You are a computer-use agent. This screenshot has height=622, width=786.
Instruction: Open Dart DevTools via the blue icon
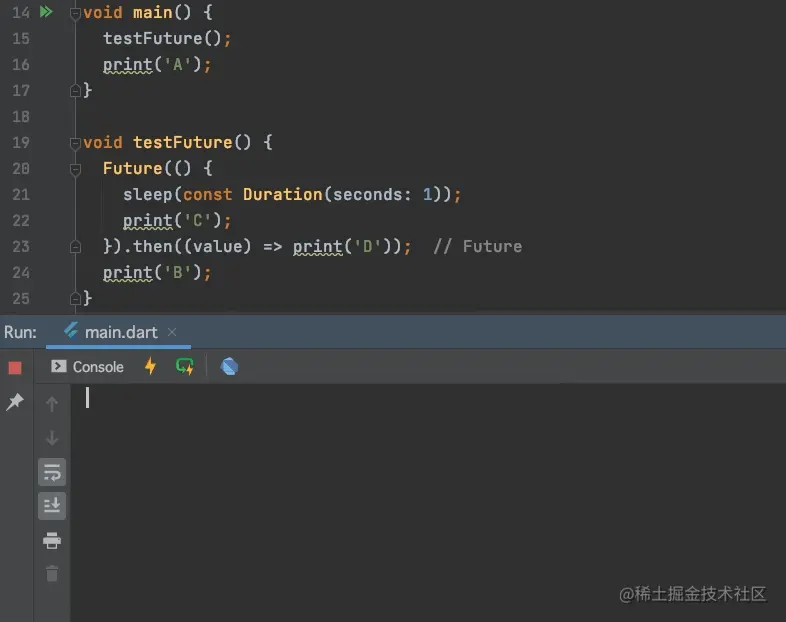coord(229,366)
